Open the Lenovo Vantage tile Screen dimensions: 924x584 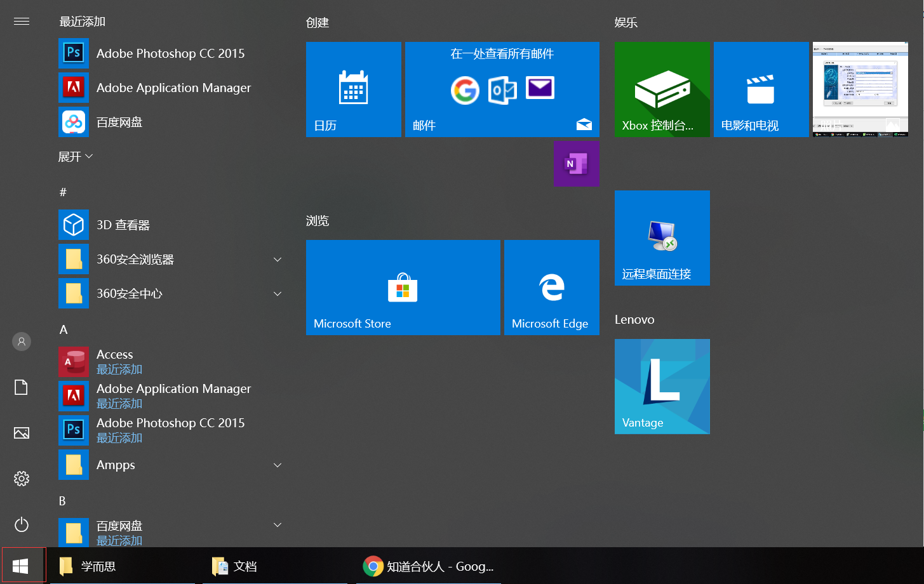[x=662, y=387]
